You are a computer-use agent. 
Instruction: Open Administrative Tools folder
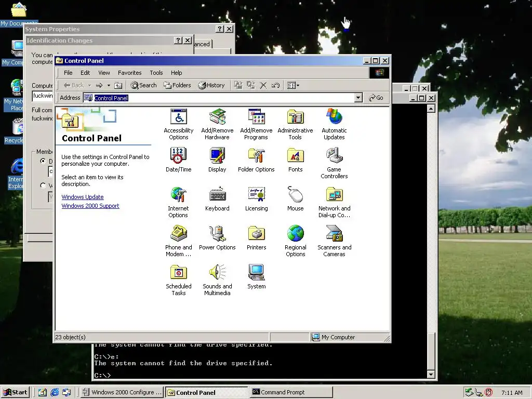point(295,124)
